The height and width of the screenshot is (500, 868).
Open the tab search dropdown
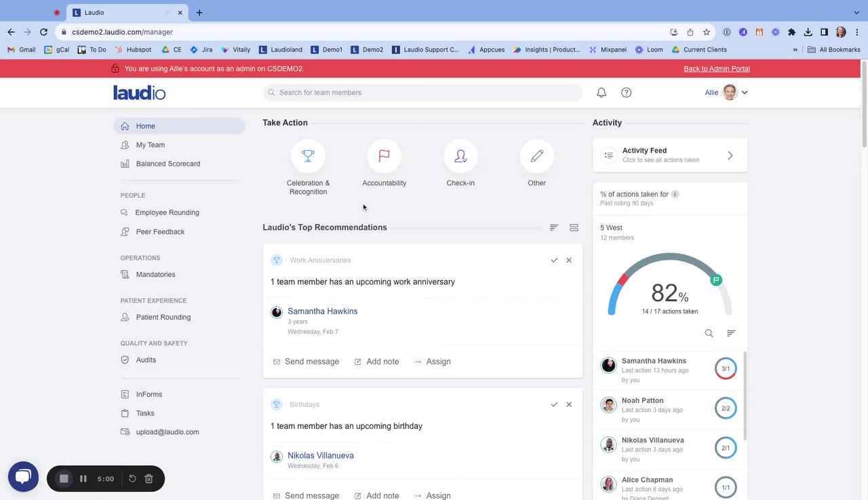pyautogui.click(x=856, y=12)
